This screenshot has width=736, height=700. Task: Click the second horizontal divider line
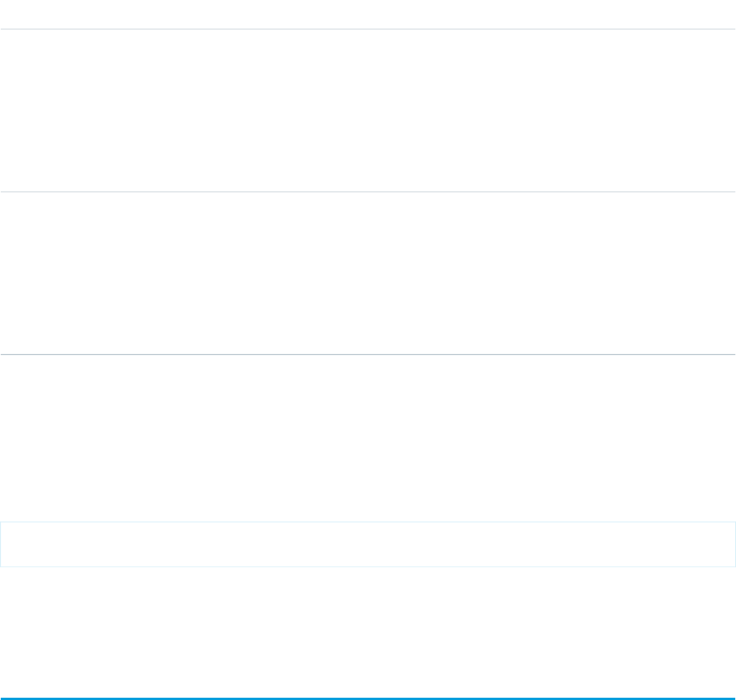(x=368, y=191)
